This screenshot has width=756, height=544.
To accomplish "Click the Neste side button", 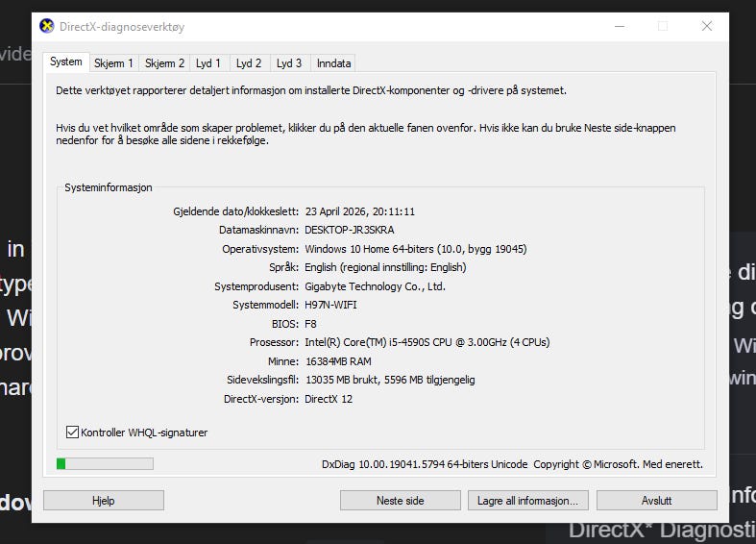I will click(x=401, y=501).
